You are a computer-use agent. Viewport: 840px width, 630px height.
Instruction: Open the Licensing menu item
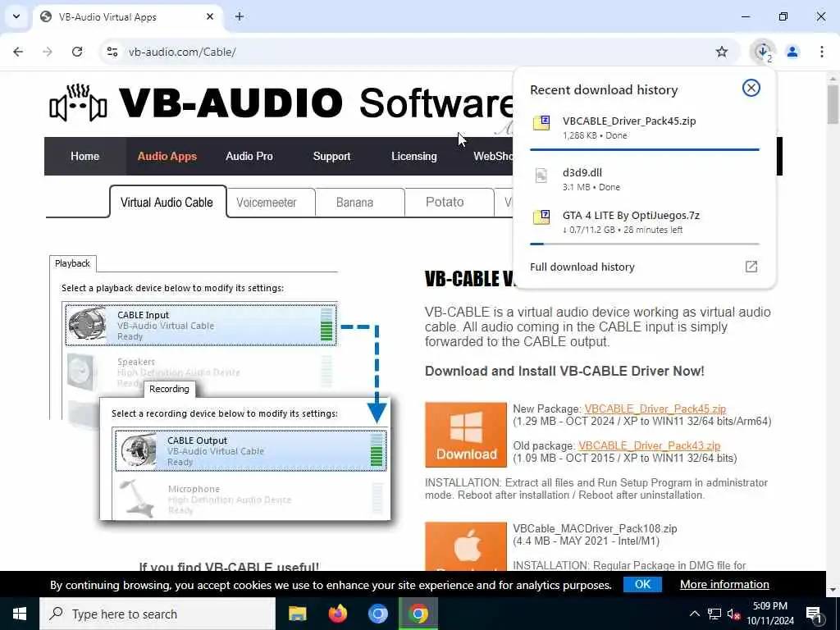tap(414, 157)
